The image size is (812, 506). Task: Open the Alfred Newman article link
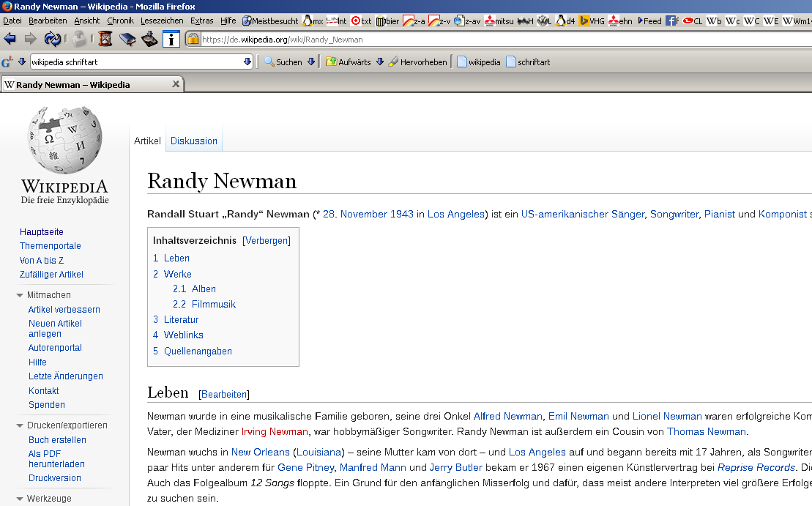coord(507,416)
